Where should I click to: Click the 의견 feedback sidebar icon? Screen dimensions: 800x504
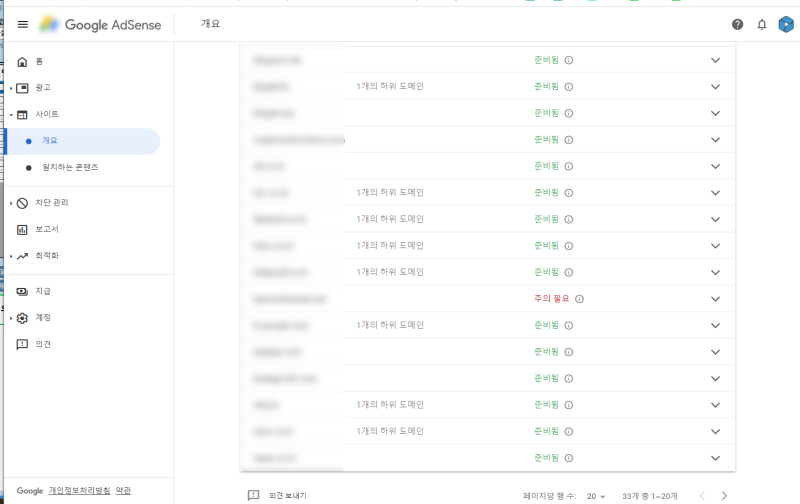22,345
